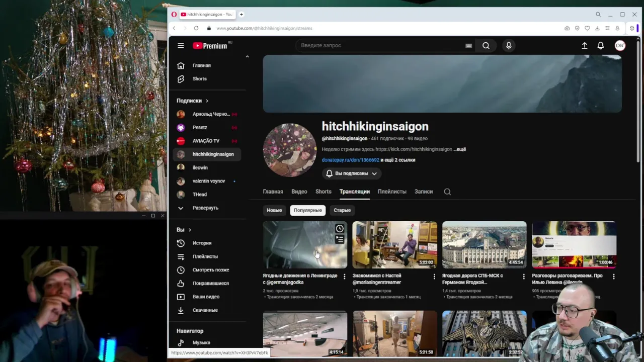The image size is (644, 362).
Task: Open options menu for Ягодные движения video
Action: tap(344, 277)
